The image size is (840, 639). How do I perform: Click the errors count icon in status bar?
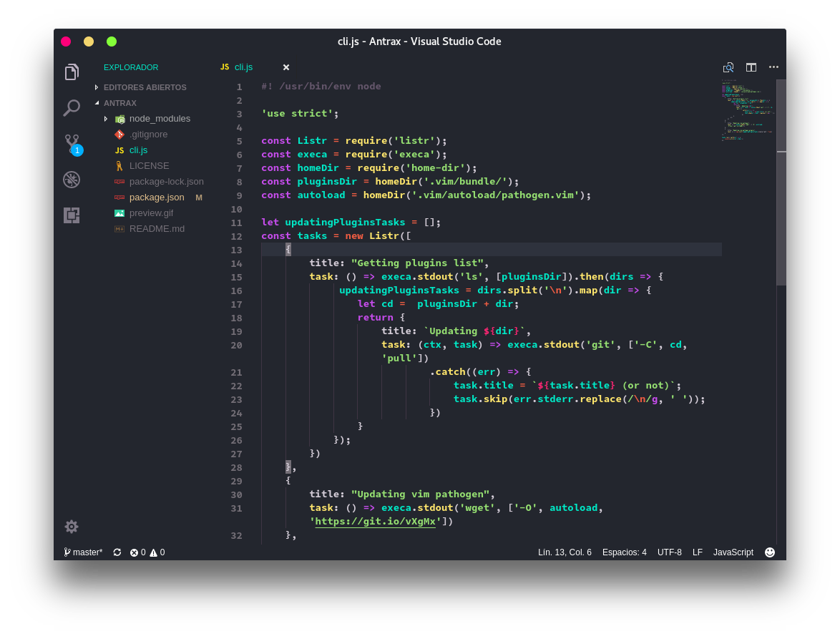point(134,552)
